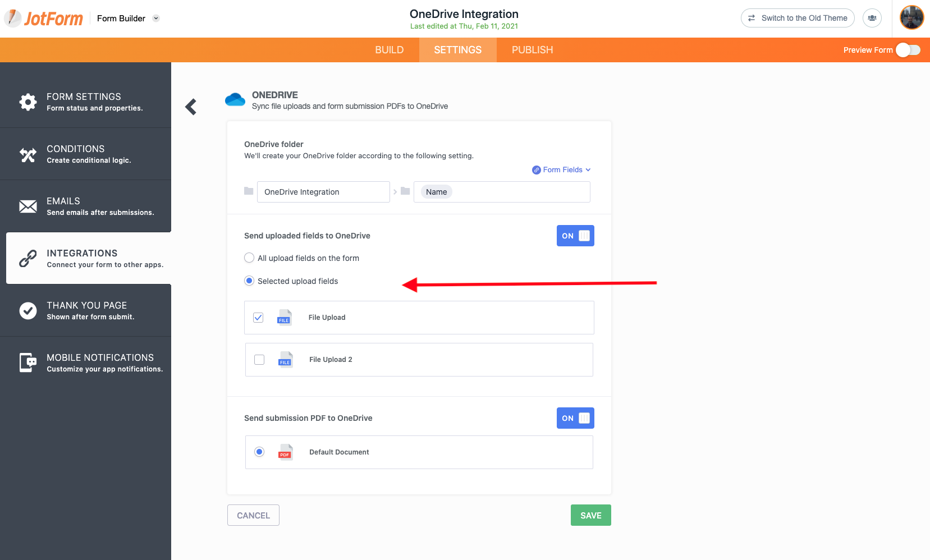Click the back arrow chevron
This screenshot has width=930, height=560.
click(x=191, y=107)
